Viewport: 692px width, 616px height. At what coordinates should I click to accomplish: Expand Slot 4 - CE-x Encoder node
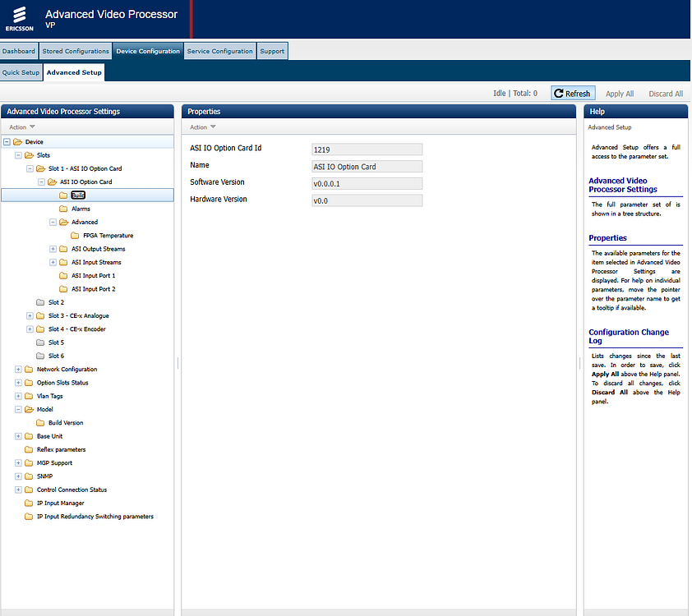pyautogui.click(x=30, y=329)
